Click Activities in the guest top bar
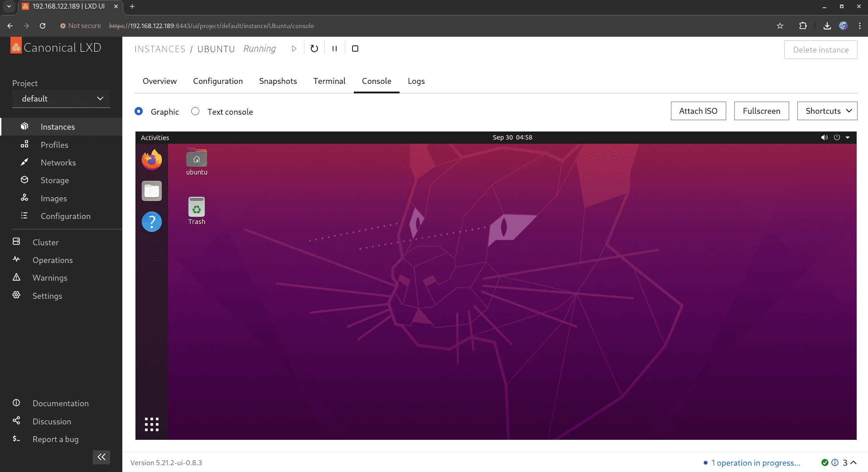Viewport: 868px width, 472px height. point(155,137)
